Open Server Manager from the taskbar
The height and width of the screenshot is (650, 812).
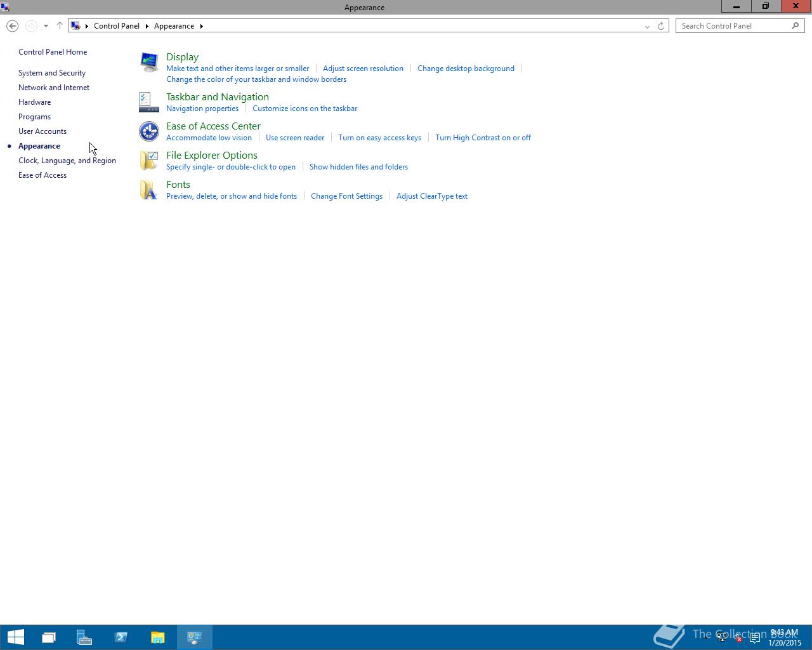click(84, 637)
